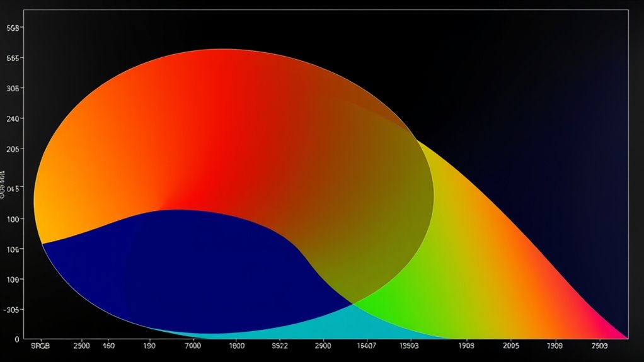Viewport: 644px width, 362px height.
Task: Click the "15407" x-axis tick label
Action: coord(366,346)
